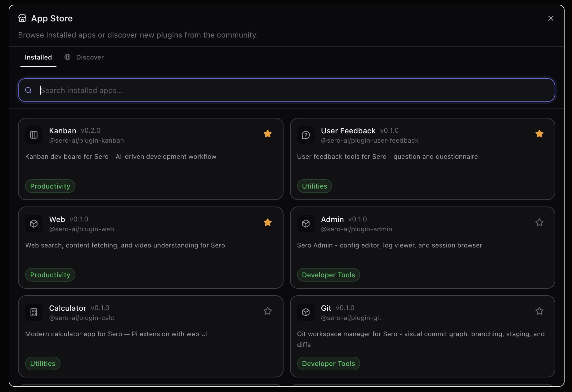This screenshot has height=392, width=572.
Task: Unfavorite the User Feedback star
Action: point(539,134)
